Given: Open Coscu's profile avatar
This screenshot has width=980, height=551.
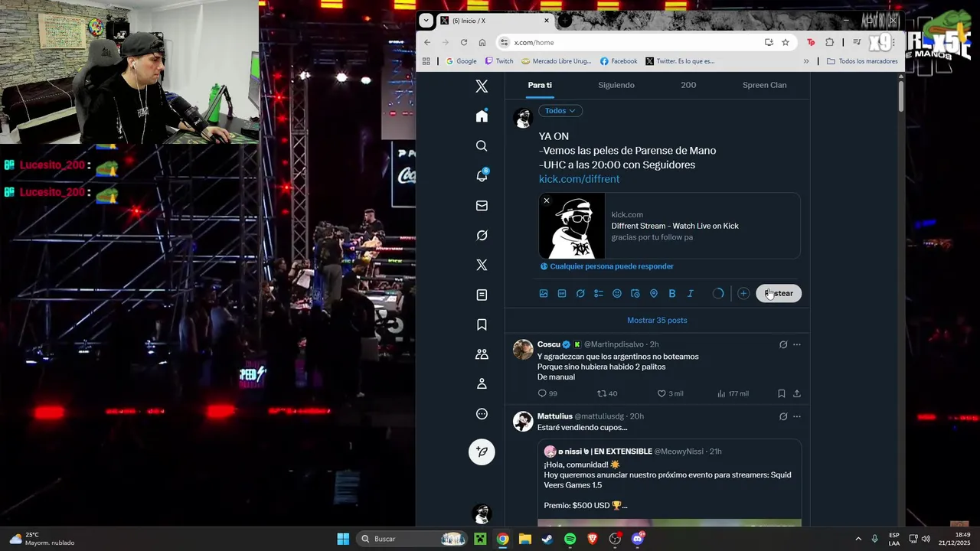Looking at the screenshot, I should coord(523,350).
